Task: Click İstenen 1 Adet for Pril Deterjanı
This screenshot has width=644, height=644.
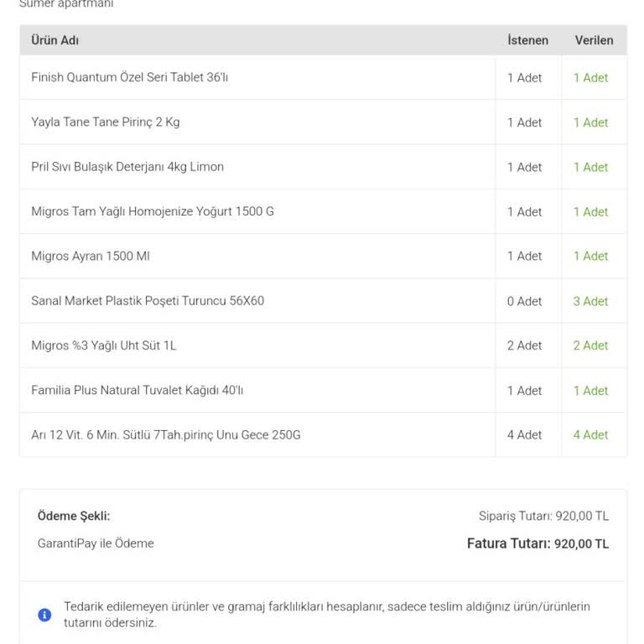Action: click(x=524, y=167)
